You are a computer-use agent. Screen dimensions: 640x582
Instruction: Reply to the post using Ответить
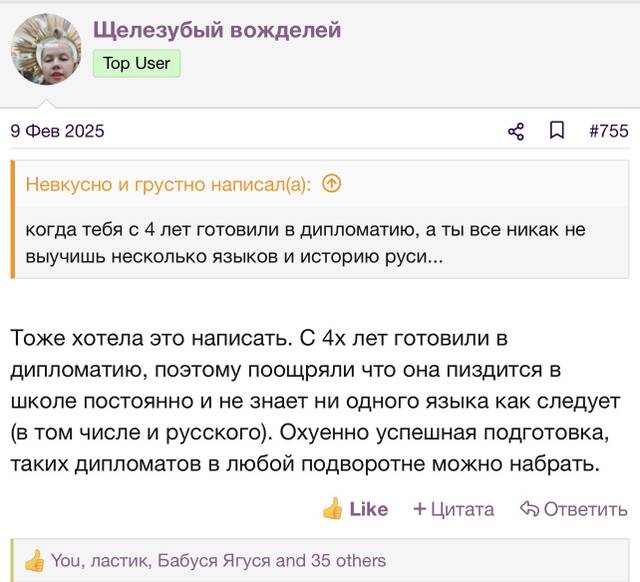coord(573,509)
